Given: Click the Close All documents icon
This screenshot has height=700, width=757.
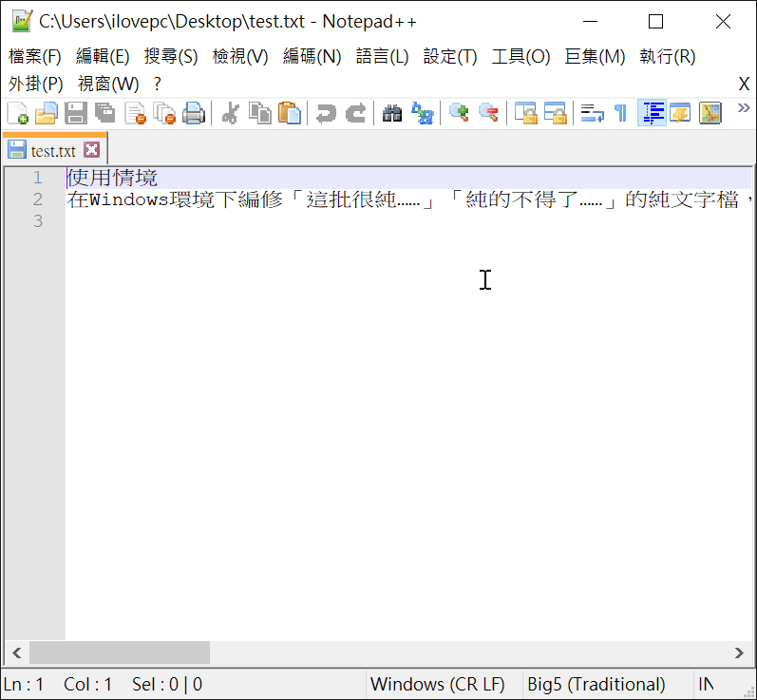Looking at the screenshot, I should [x=164, y=113].
